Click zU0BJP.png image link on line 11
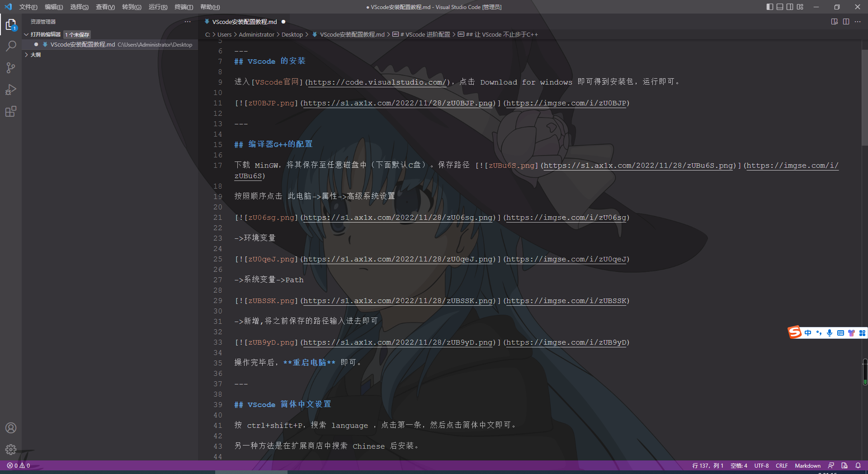The image size is (868, 474). [x=398, y=103]
